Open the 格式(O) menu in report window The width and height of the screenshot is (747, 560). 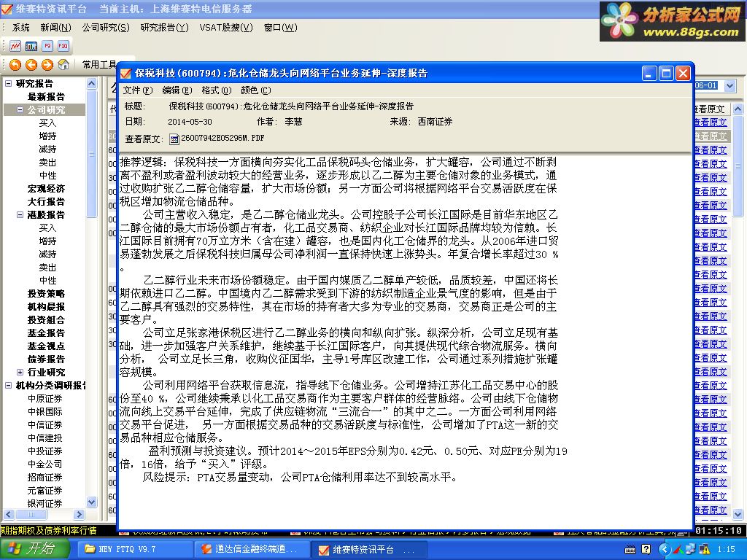(216, 90)
